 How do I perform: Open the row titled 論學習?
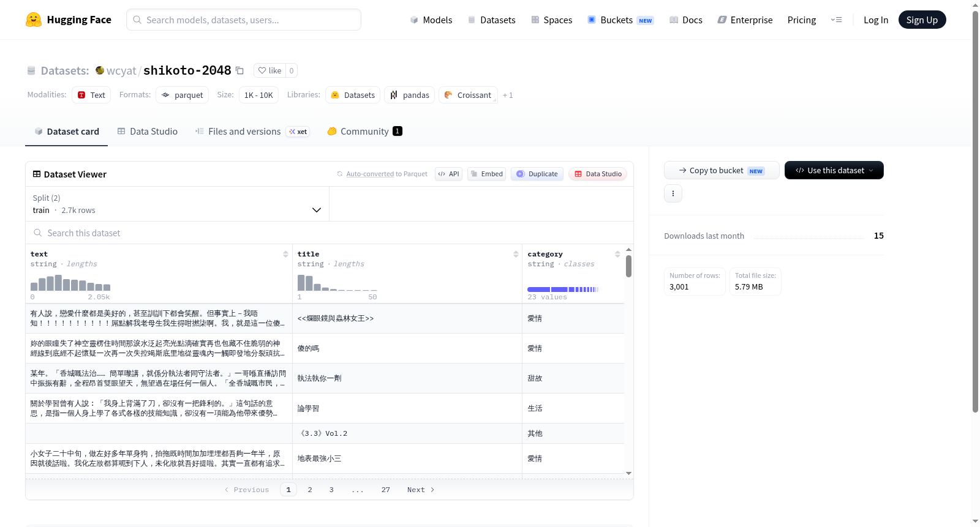[325, 408]
